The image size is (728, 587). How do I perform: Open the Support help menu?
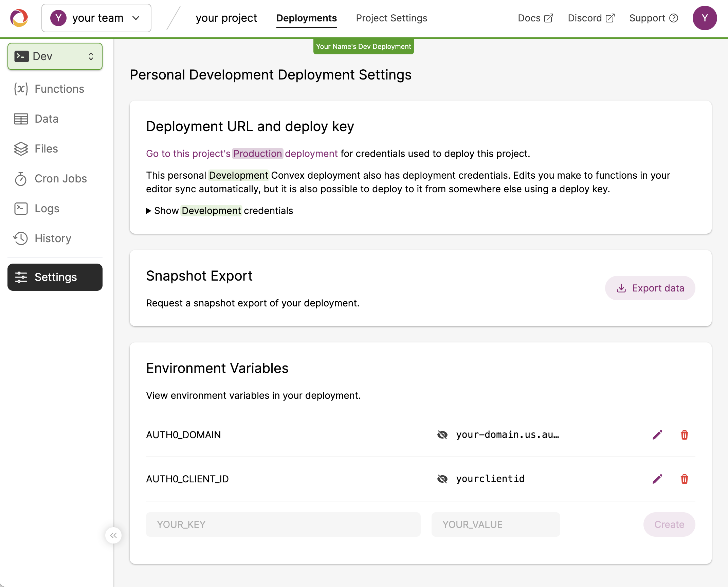point(654,18)
